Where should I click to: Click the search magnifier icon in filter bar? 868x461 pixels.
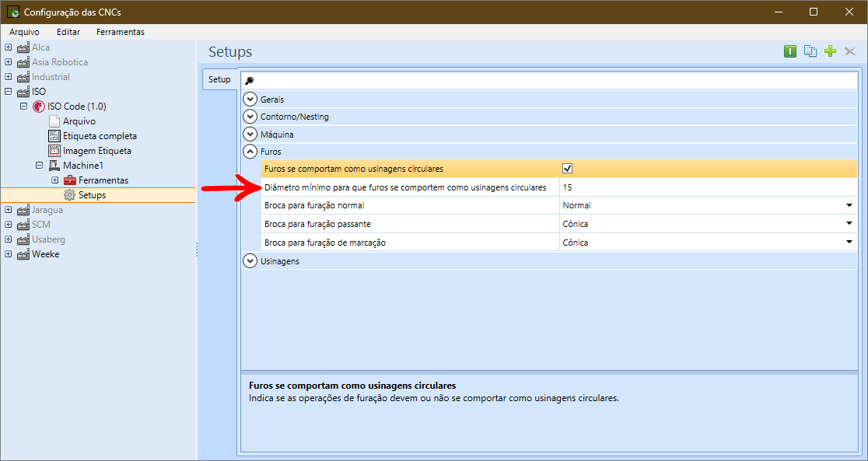[249, 81]
